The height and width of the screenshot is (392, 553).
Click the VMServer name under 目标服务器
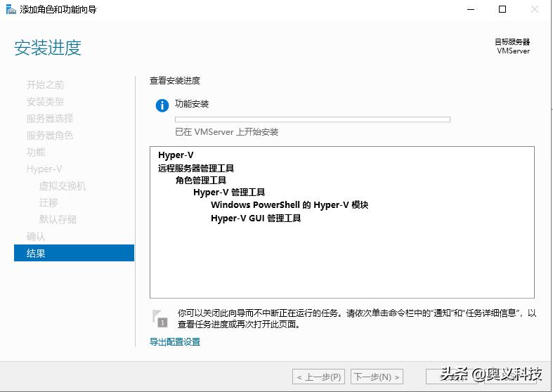pyautogui.click(x=514, y=51)
